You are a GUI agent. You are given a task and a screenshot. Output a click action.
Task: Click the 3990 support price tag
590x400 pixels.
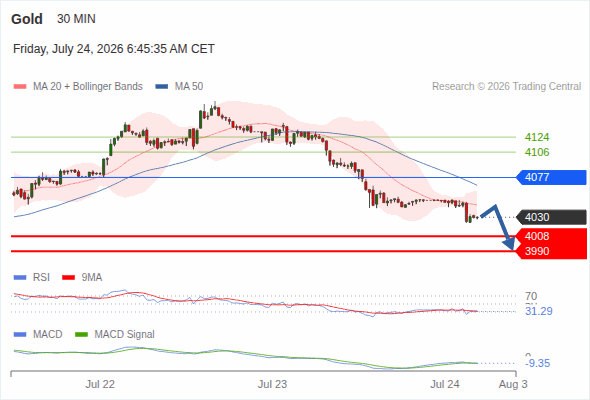coord(551,251)
